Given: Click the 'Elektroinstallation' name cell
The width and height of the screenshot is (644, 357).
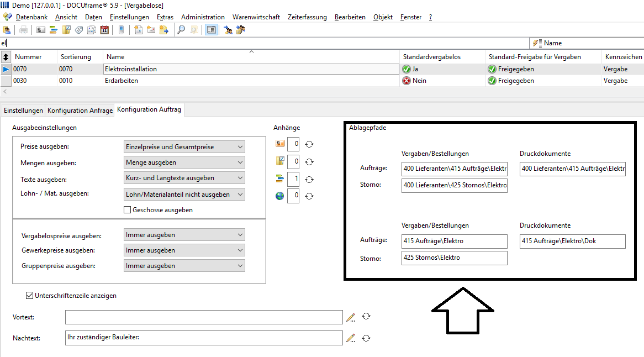Looking at the screenshot, I should tap(251, 69).
